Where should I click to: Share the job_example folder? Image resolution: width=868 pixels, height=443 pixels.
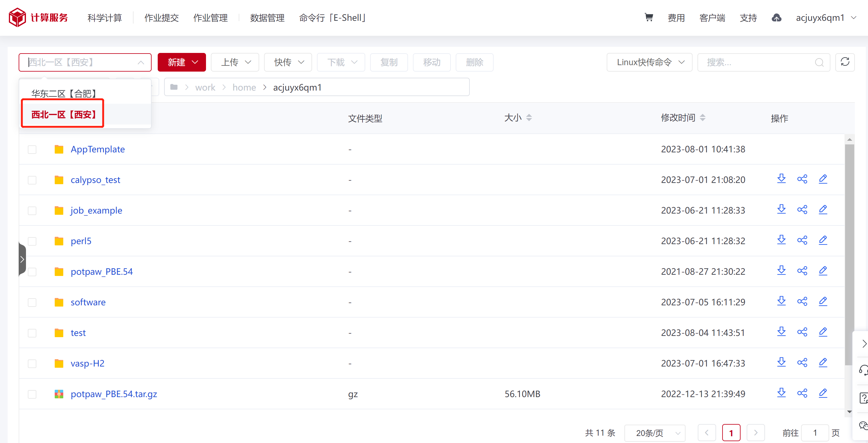tap(802, 210)
